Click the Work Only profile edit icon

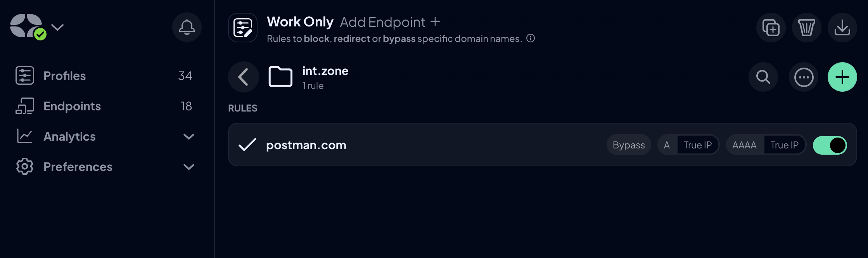point(243,28)
